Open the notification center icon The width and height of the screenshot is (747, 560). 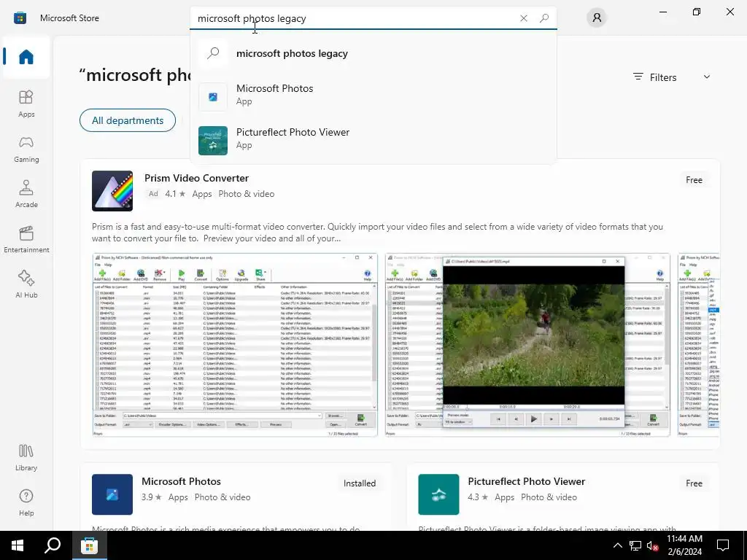[723, 545]
